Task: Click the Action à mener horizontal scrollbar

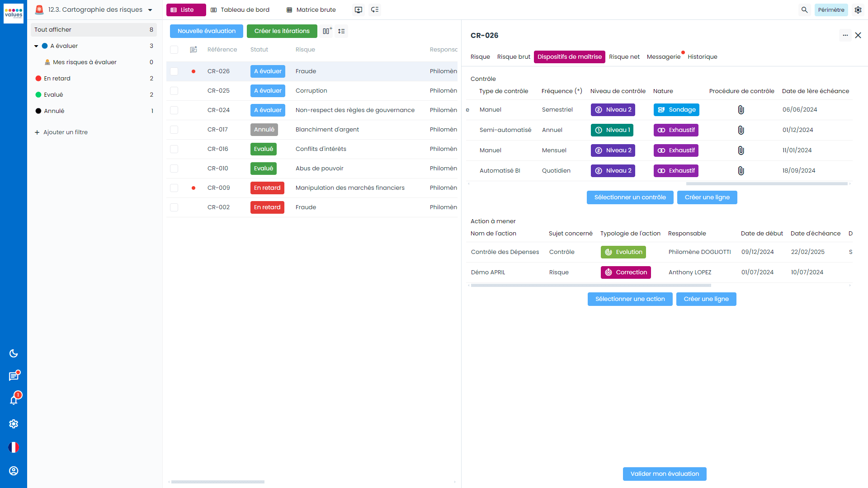Action: (591, 286)
